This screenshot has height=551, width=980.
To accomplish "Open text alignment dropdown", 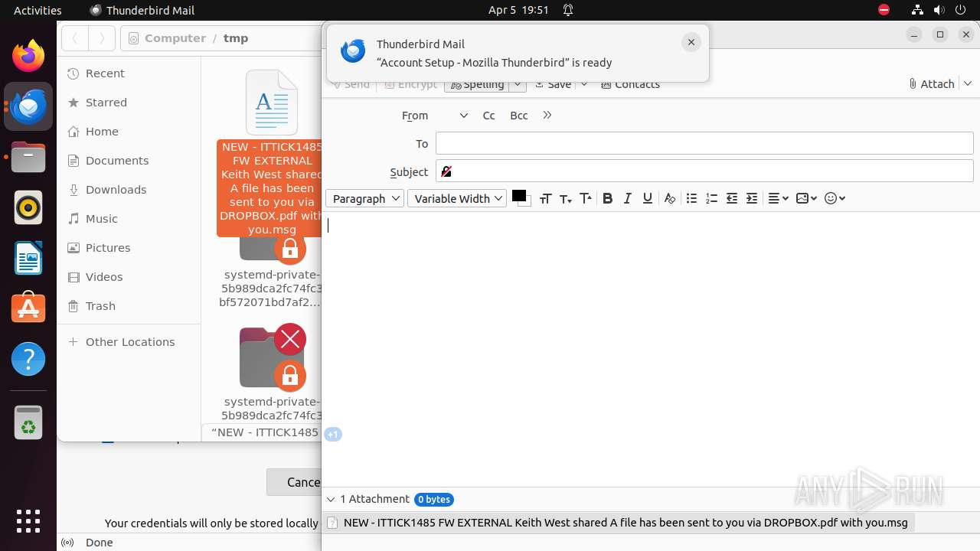I will pyautogui.click(x=778, y=198).
